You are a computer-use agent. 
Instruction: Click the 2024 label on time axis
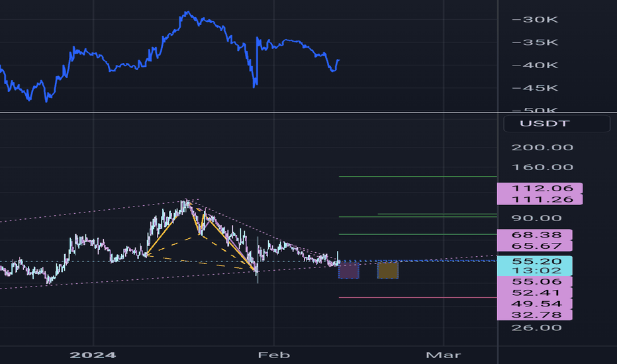tap(93, 355)
